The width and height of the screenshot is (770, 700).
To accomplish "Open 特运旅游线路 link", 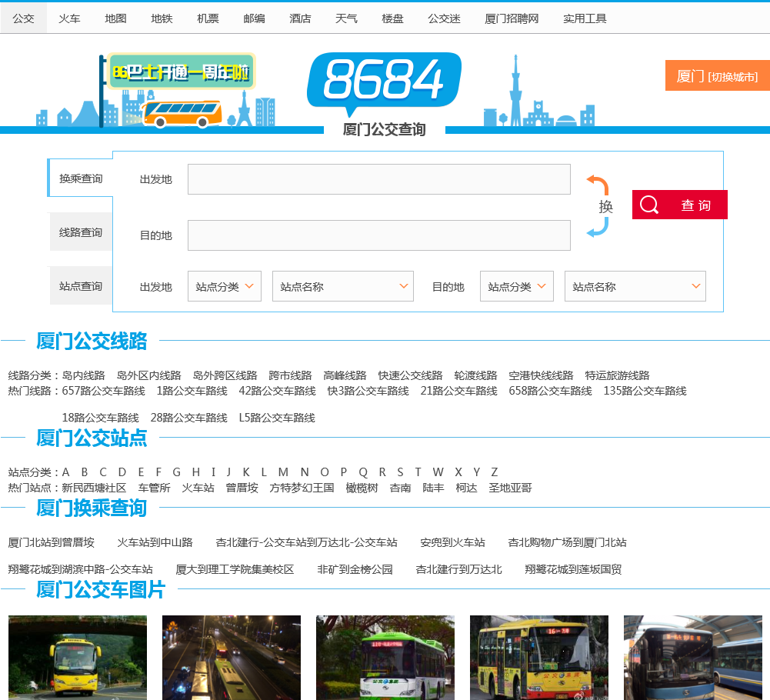I will click(617, 375).
